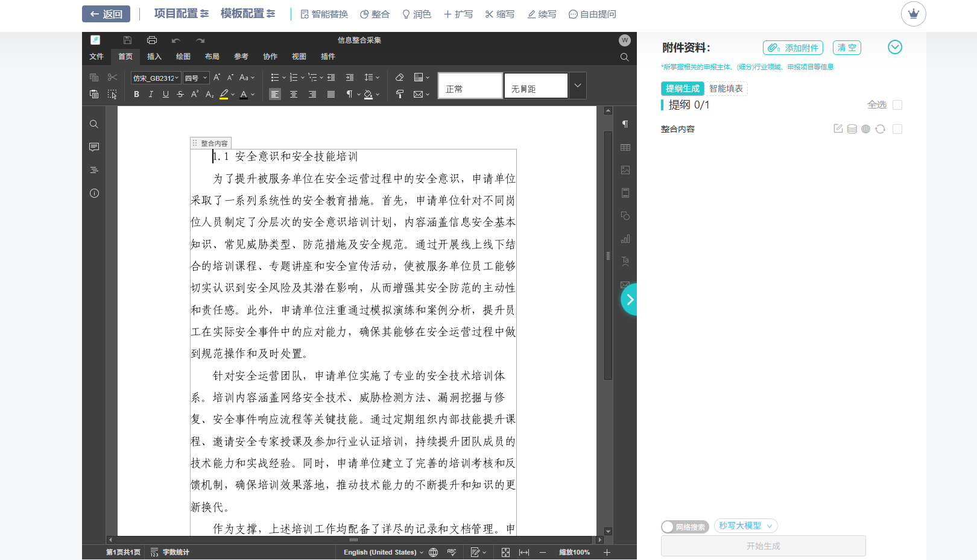Toggle bold formatting

point(136,94)
